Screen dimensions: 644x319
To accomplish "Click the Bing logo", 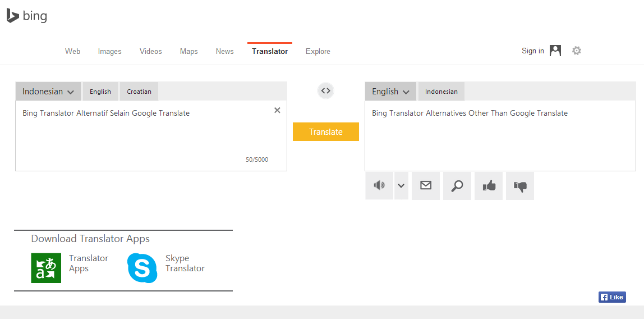I will (x=27, y=16).
